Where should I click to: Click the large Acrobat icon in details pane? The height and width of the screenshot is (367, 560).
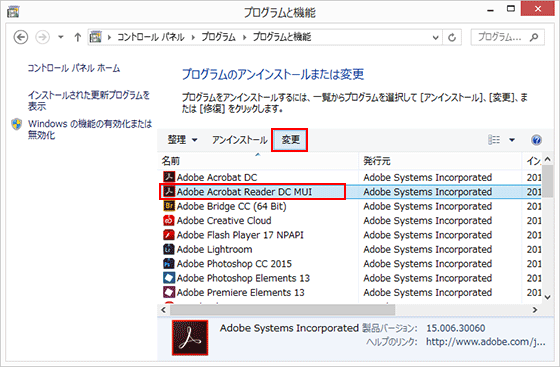(190, 338)
